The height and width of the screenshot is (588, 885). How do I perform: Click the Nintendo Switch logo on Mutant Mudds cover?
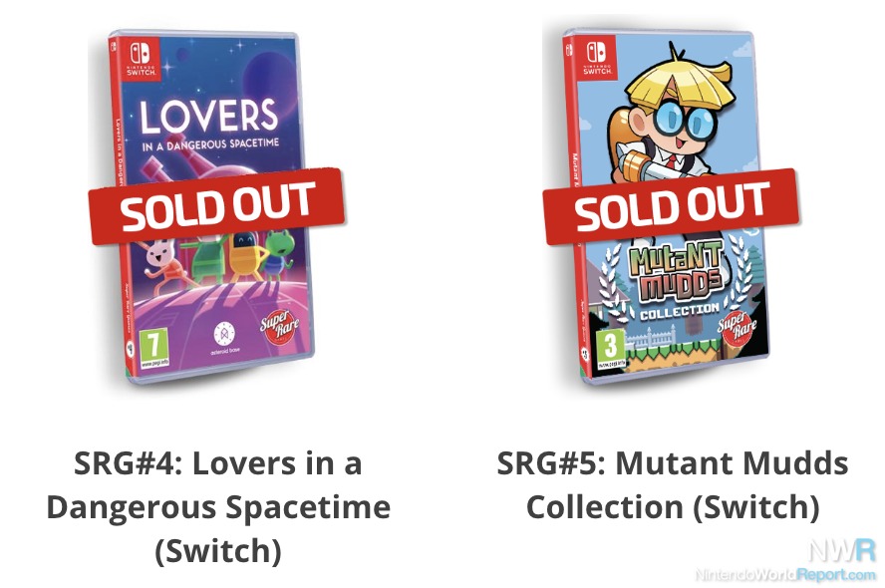597,58
